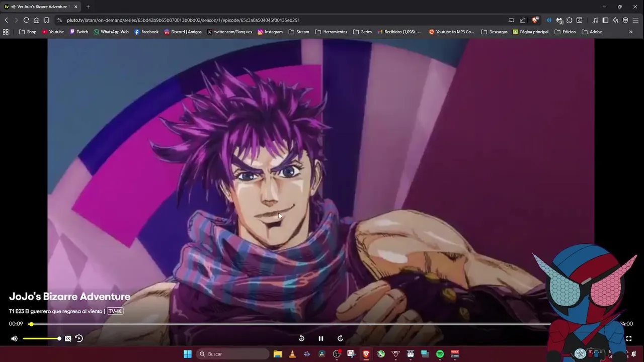Enter fullscreen with the bottom-right icon
The image size is (644, 362).
pos(628,338)
